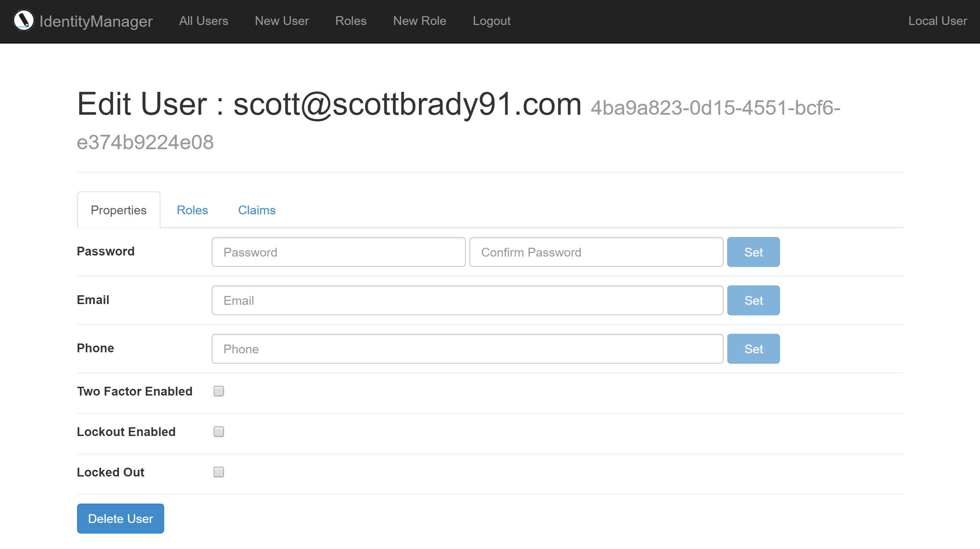Click the Password field label
Image resolution: width=980 pixels, height=549 pixels.
[x=106, y=251]
